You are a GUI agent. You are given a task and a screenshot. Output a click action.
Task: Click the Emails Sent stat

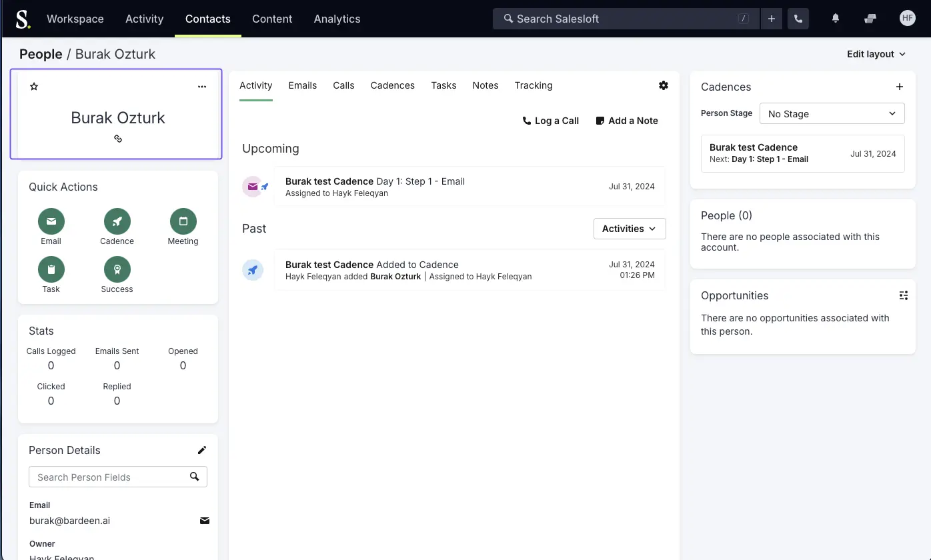pos(117,359)
